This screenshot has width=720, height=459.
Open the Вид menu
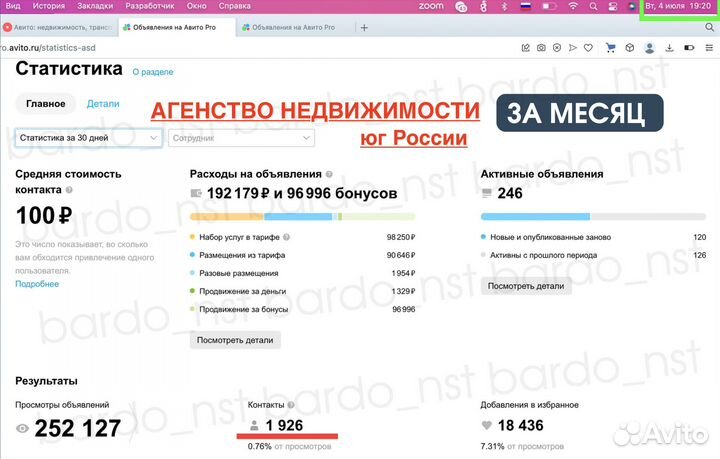(x=13, y=6)
